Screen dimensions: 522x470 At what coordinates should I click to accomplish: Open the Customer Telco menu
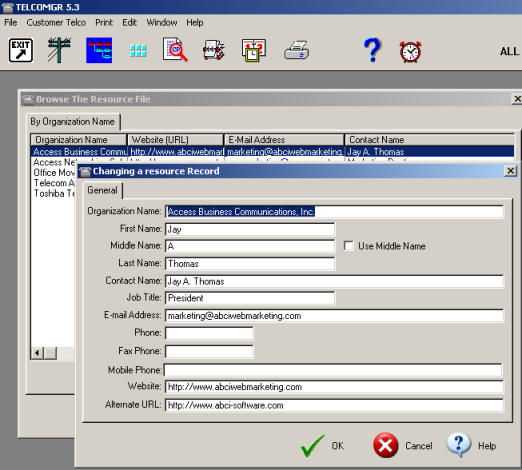(x=56, y=22)
